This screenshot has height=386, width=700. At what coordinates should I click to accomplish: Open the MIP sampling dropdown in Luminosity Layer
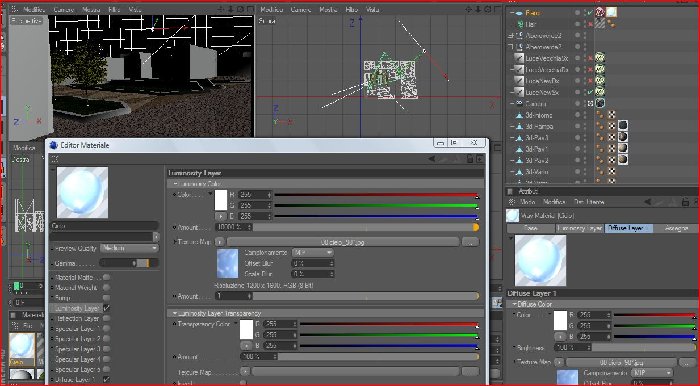[312, 253]
